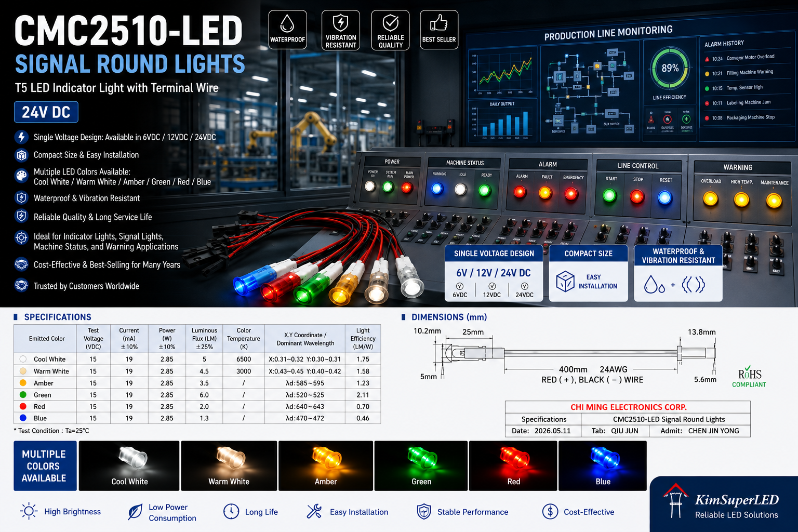This screenshot has width=798, height=532.
Task: Click the Color Temperature column header
Action: 244,339
